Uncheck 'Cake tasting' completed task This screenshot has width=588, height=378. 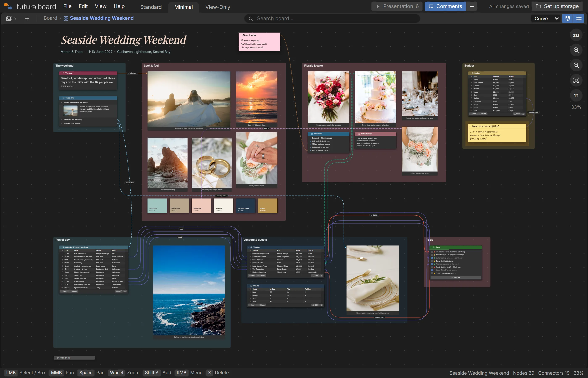pyautogui.click(x=432, y=258)
